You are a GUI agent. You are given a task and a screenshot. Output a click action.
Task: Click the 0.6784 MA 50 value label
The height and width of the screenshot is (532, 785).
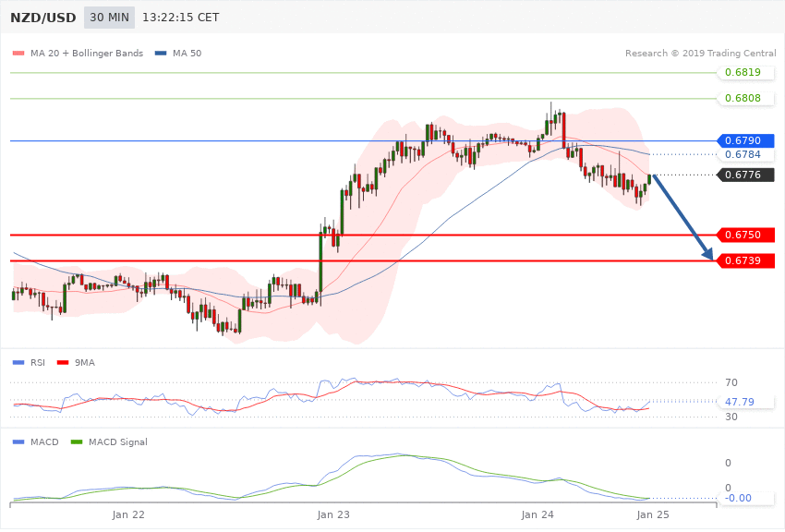click(x=746, y=154)
